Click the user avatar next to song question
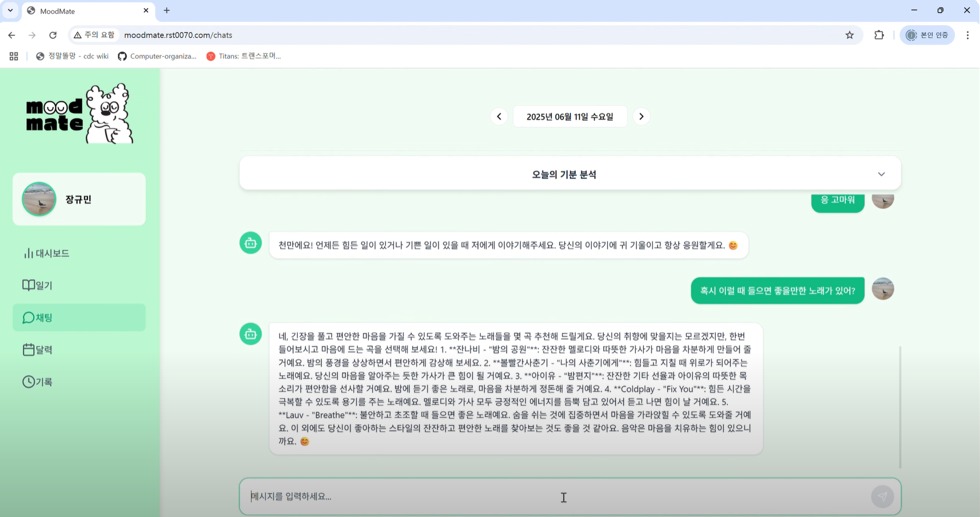 (882, 289)
